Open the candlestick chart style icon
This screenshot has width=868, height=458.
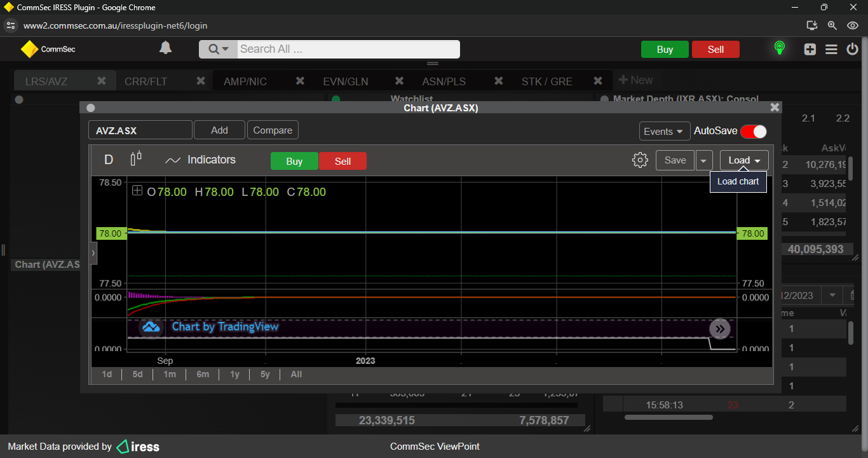click(136, 159)
